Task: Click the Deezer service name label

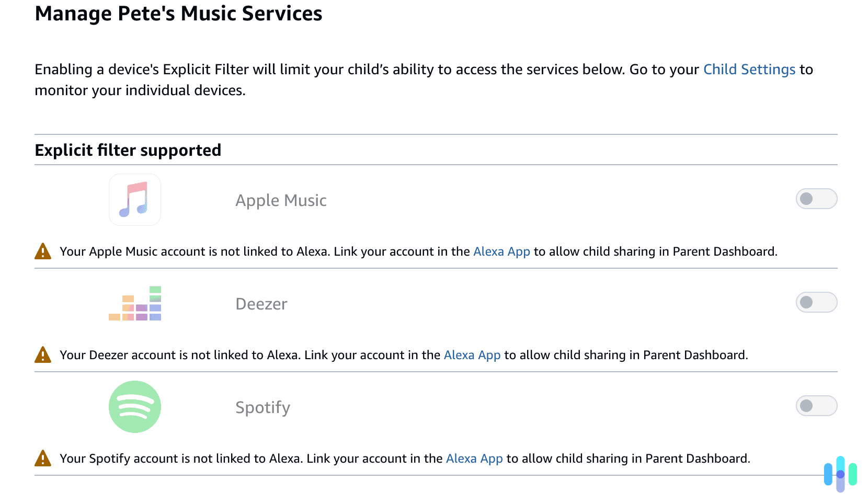Action: [x=261, y=303]
